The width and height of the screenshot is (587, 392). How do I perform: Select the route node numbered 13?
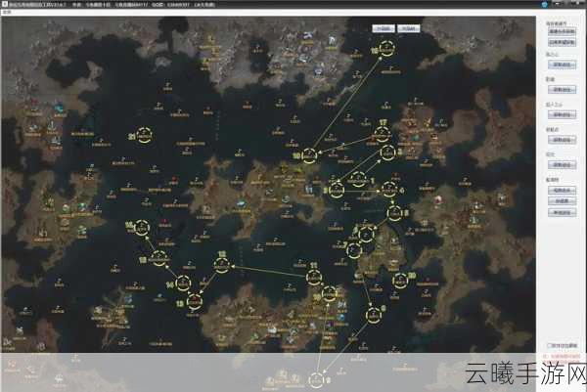click(195, 301)
